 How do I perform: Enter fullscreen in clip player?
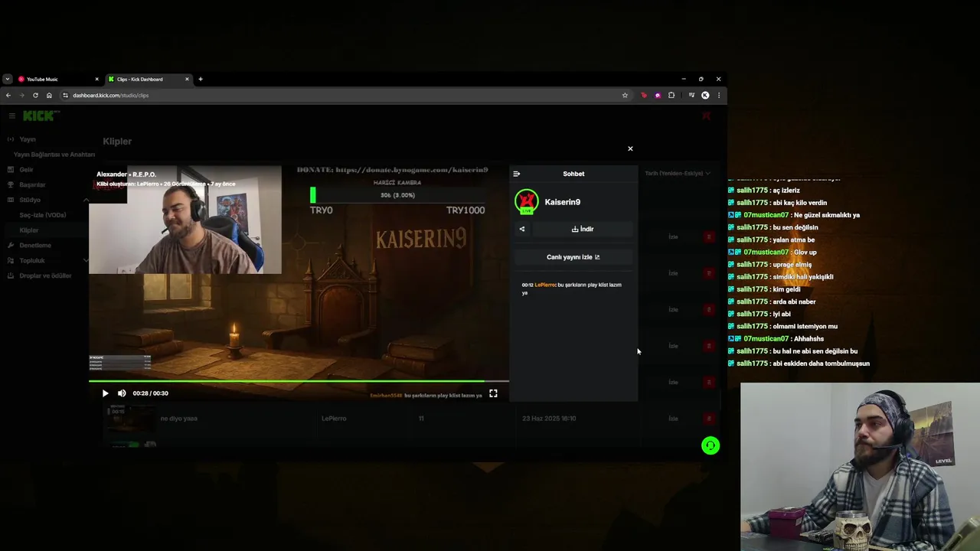(493, 393)
